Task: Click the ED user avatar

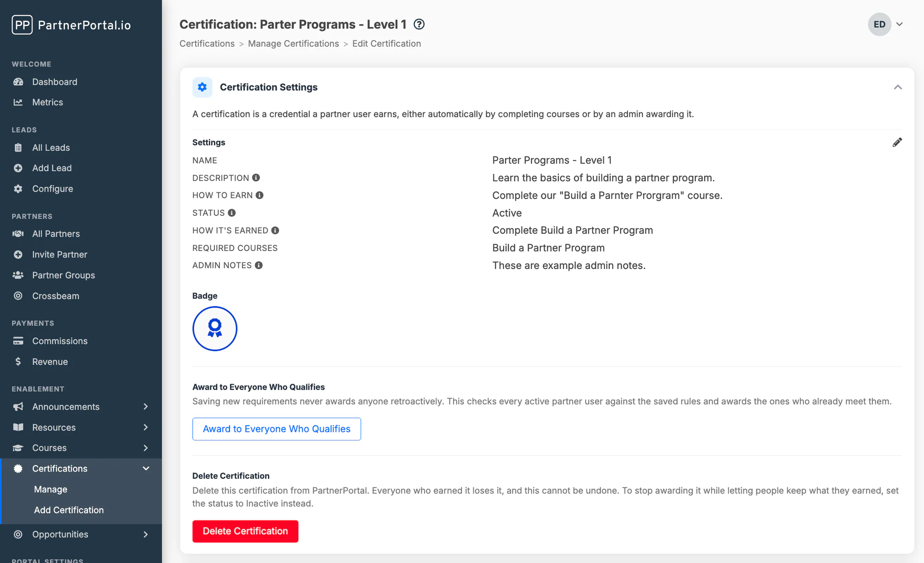Action: (880, 24)
